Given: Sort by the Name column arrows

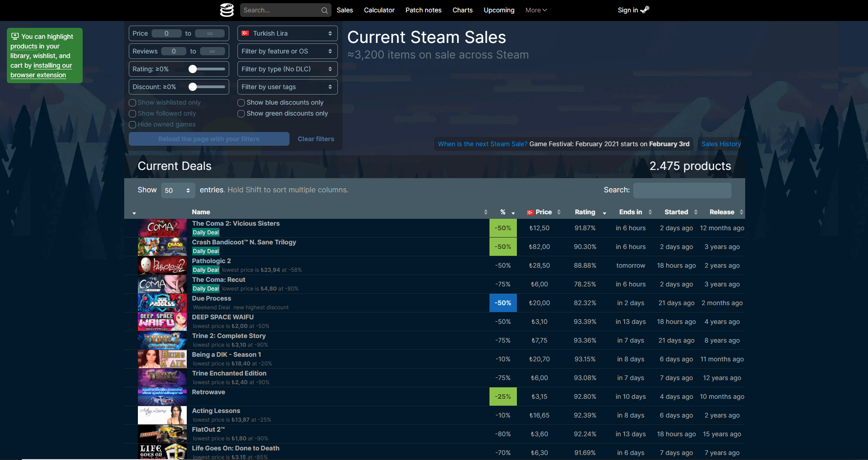Looking at the screenshot, I should pyautogui.click(x=485, y=212).
